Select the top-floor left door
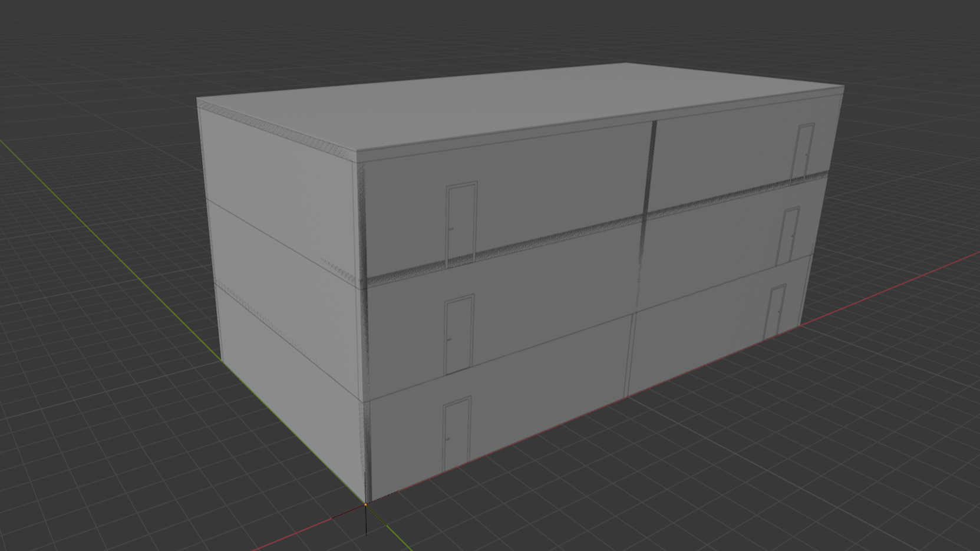980x551 pixels. tap(461, 223)
